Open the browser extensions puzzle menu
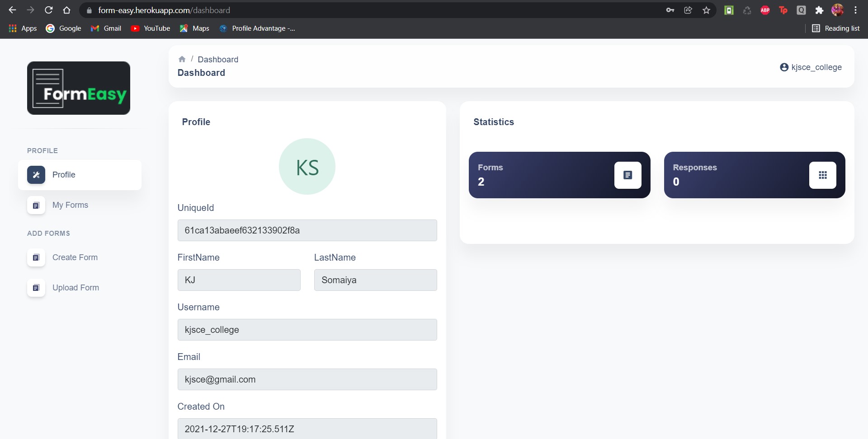Viewport: 868px width, 439px height. pyautogui.click(x=820, y=10)
